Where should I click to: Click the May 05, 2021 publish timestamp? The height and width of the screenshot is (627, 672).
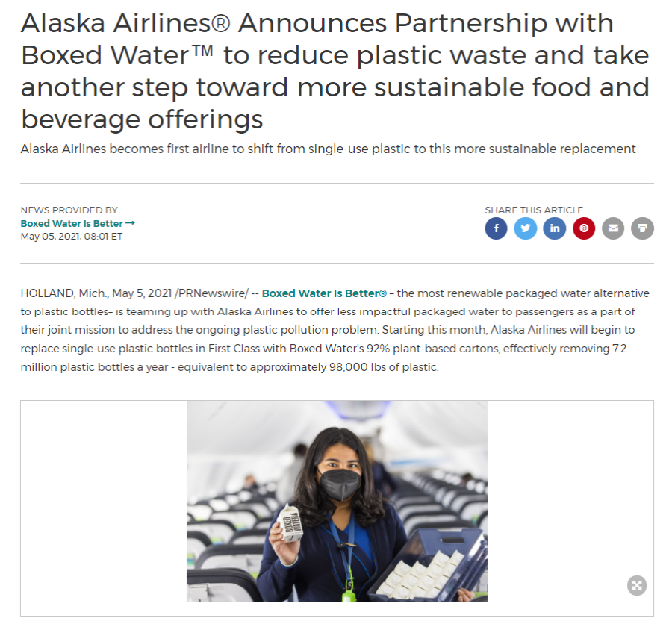click(x=72, y=237)
